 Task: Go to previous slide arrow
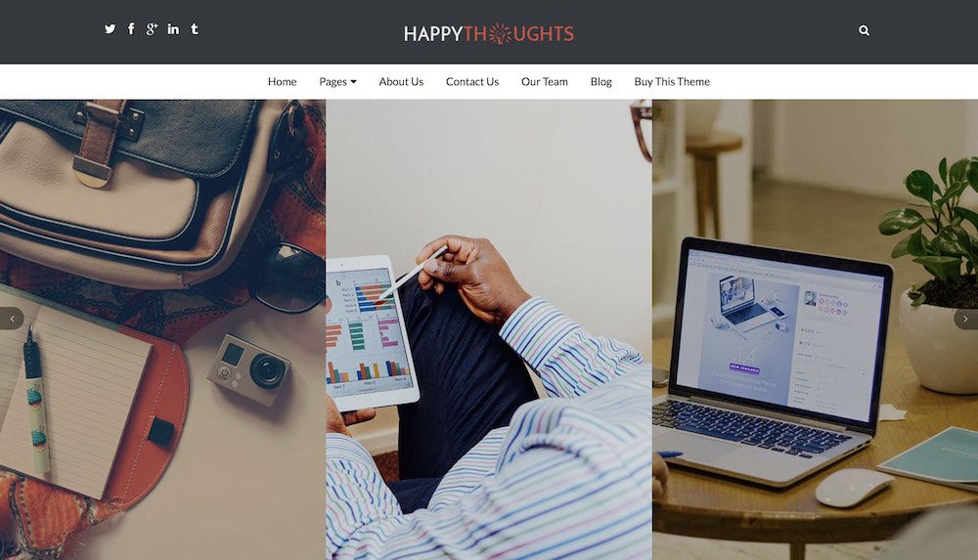(x=11, y=319)
